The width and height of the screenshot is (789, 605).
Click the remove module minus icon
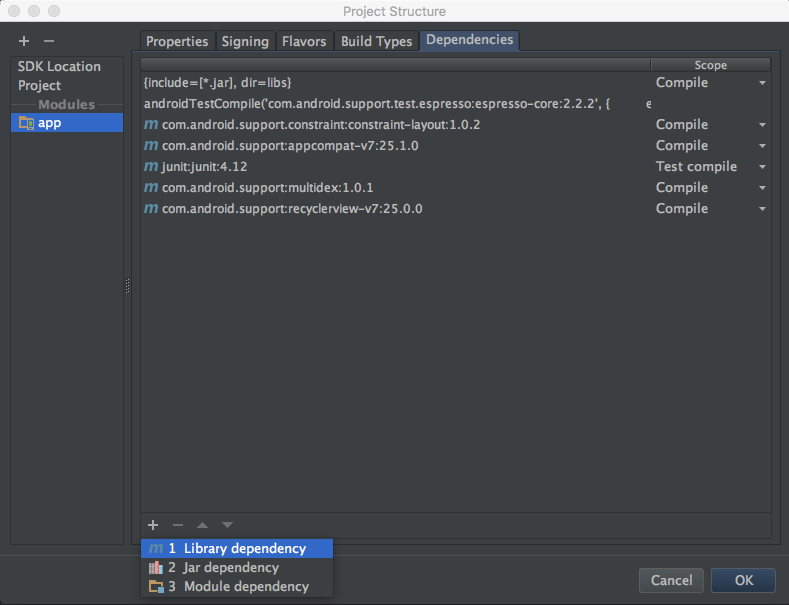pyautogui.click(x=49, y=41)
